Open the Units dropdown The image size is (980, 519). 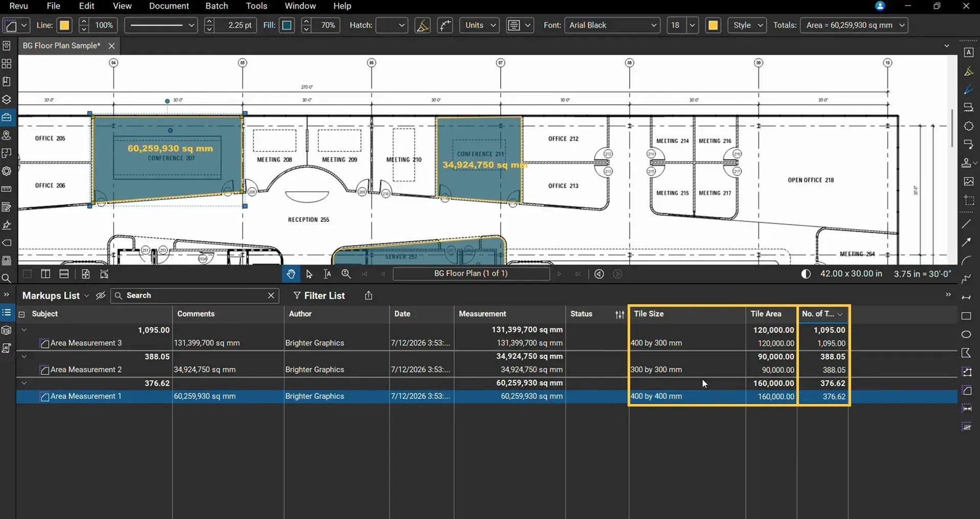[x=480, y=25]
